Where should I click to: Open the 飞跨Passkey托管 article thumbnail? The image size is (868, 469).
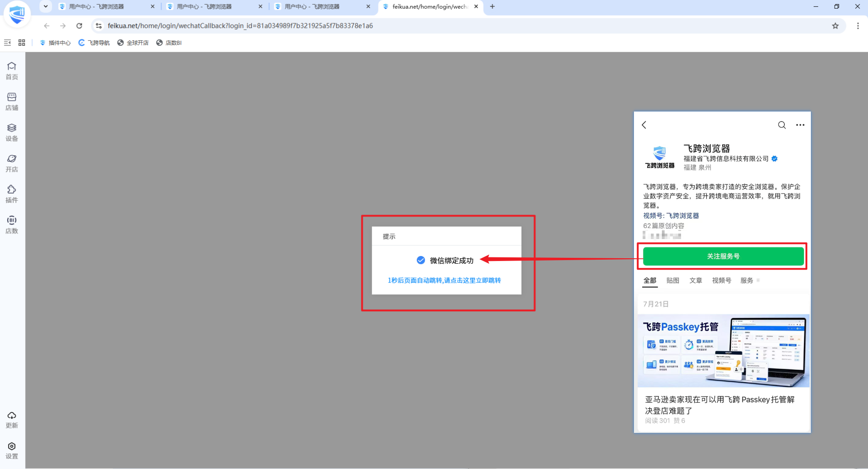(723, 351)
